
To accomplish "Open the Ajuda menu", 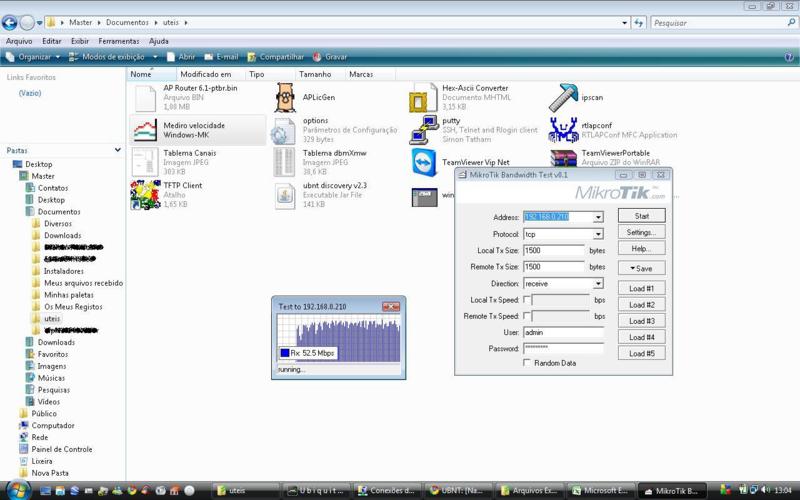I will pyautogui.click(x=159, y=41).
